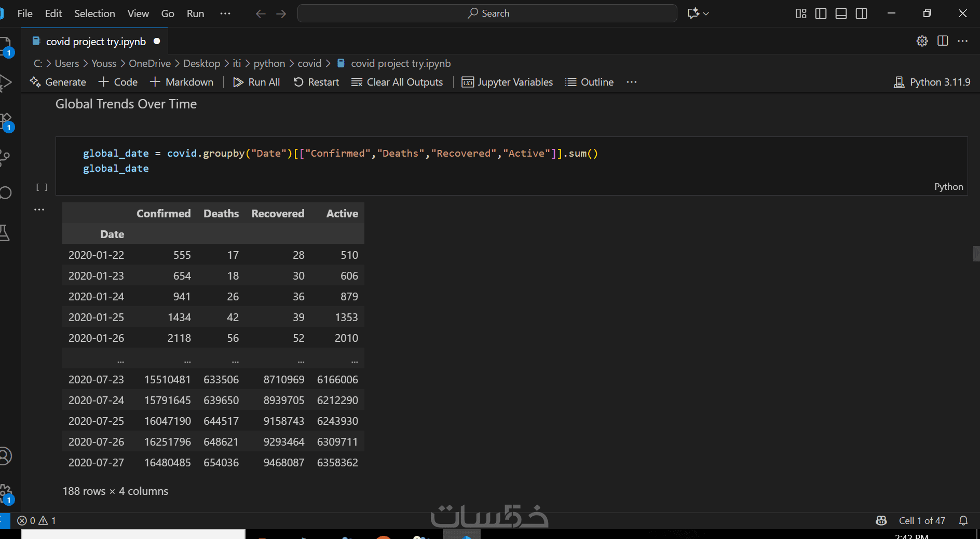Screen dimensions: 980x539
Task: Open editor More Actions menu
Action: tap(963, 41)
